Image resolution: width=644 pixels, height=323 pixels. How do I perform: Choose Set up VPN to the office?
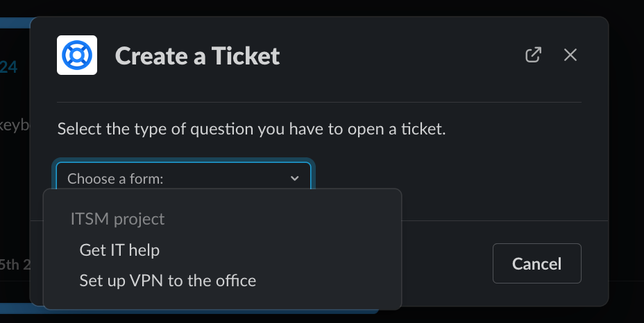pyautogui.click(x=168, y=281)
